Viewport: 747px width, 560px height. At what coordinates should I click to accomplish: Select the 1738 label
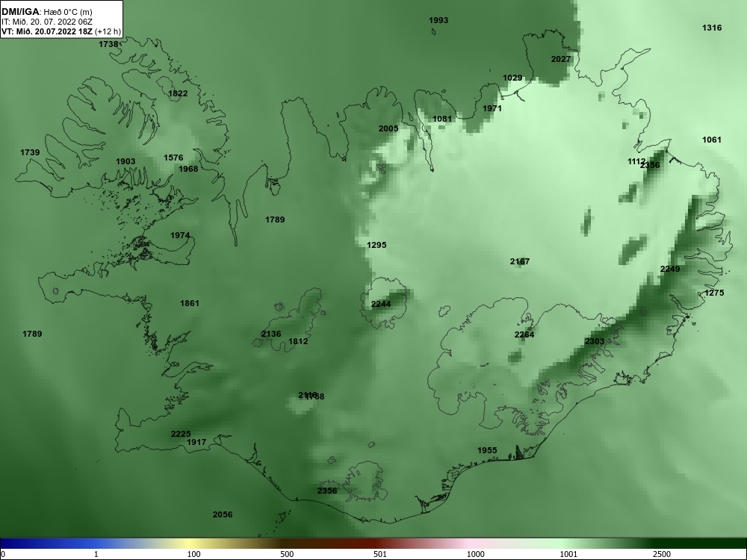108,44
